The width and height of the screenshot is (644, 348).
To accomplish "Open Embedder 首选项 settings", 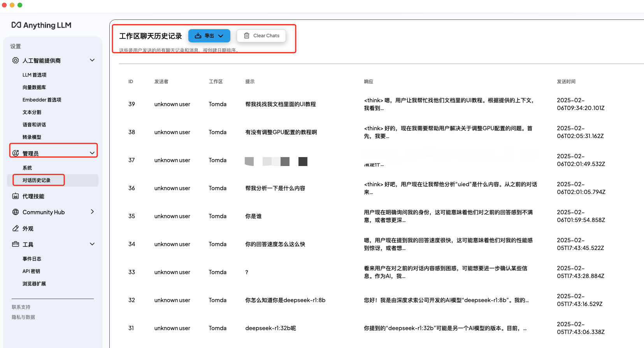I will (42, 100).
